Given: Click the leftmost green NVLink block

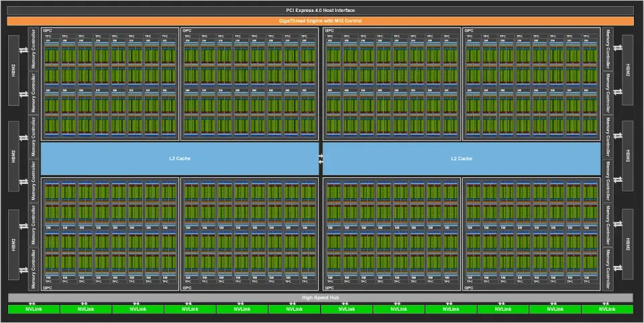Looking at the screenshot, I should pyautogui.click(x=34, y=309).
